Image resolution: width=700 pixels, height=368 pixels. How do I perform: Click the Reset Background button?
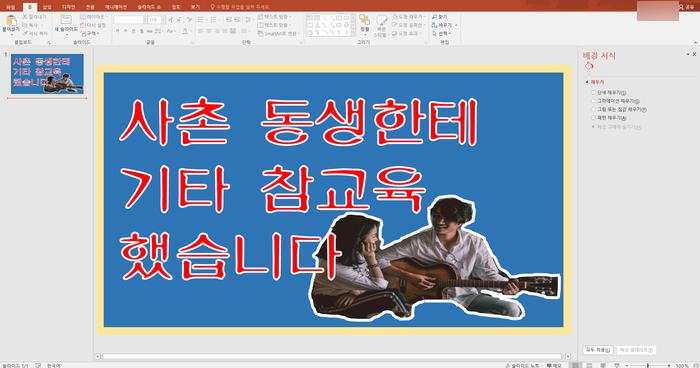click(636, 350)
